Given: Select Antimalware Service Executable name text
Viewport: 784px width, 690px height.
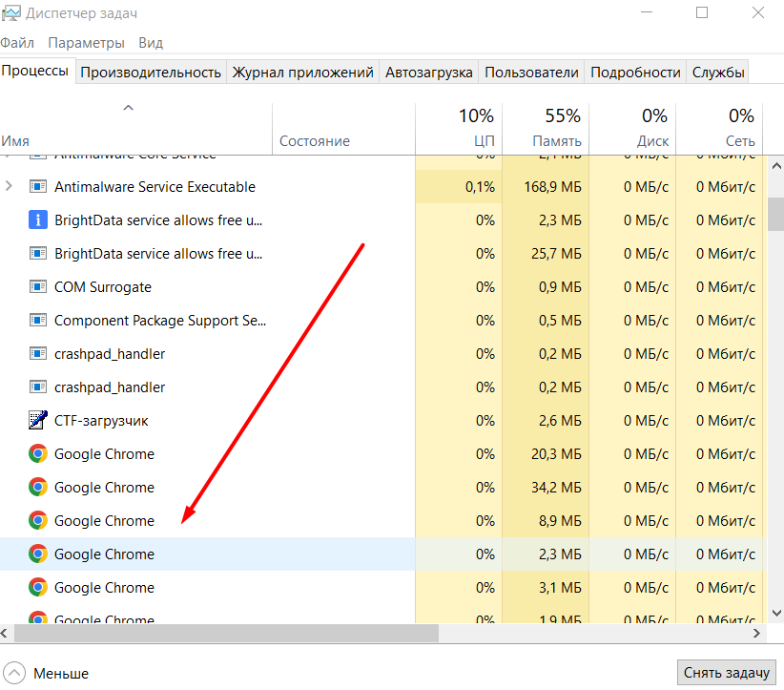Looking at the screenshot, I should pyautogui.click(x=155, y=187).
